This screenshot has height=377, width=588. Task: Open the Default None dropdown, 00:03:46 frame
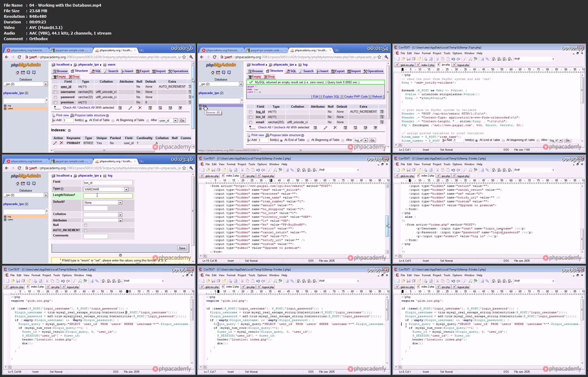click(103, 202)
